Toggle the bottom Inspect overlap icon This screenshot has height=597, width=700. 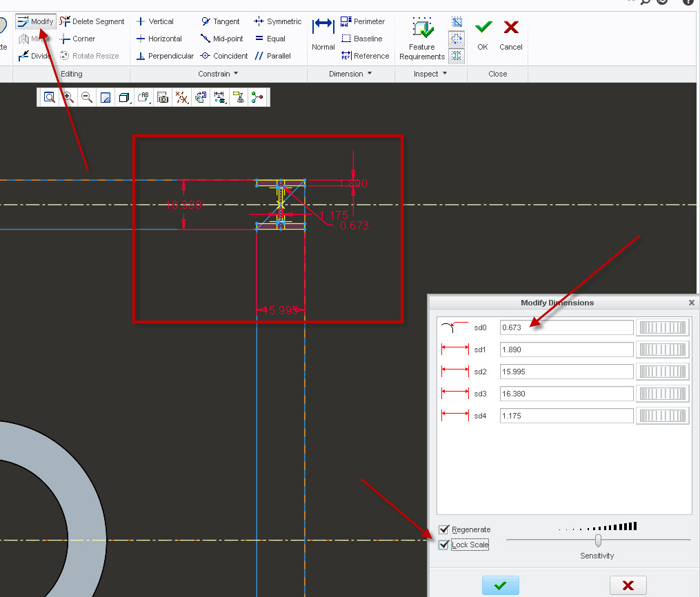tap(457, 56)
